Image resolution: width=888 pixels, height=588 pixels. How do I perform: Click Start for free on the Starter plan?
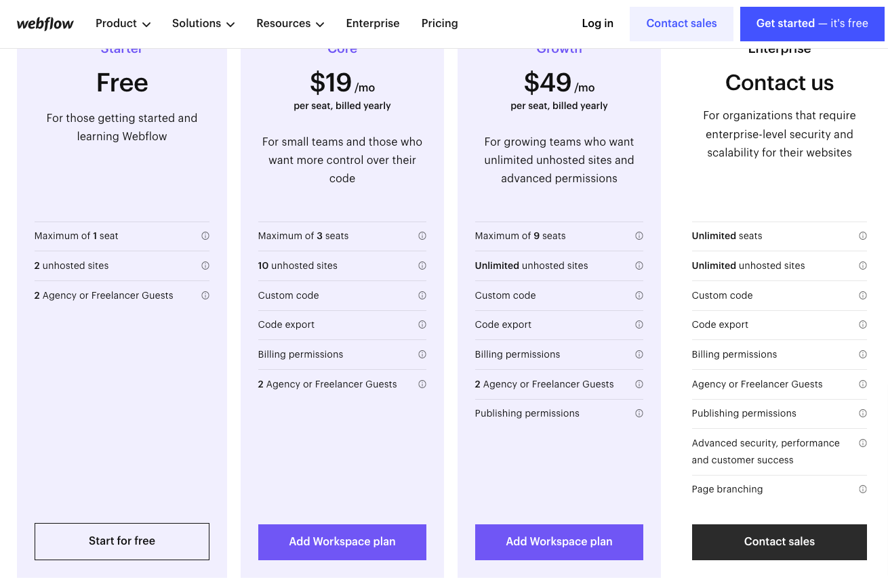click(x=122, y=541)
